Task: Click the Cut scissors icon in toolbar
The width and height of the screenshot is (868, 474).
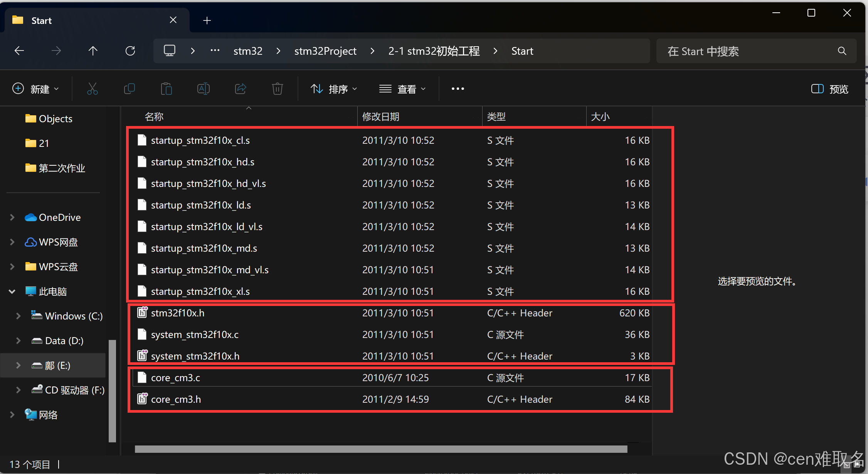Action: (92, 89)
